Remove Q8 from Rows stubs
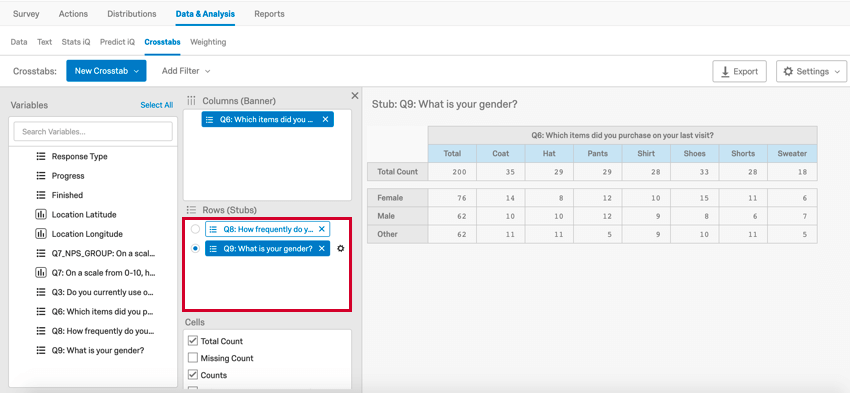 tap(321, 229)
